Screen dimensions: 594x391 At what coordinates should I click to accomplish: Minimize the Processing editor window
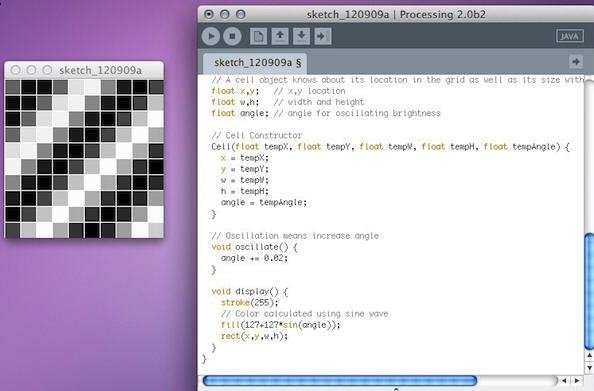tap(225, 14)
